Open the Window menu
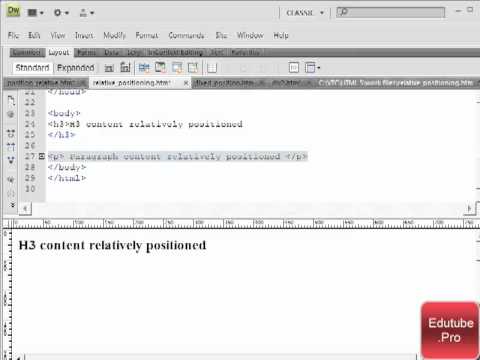 250,35
